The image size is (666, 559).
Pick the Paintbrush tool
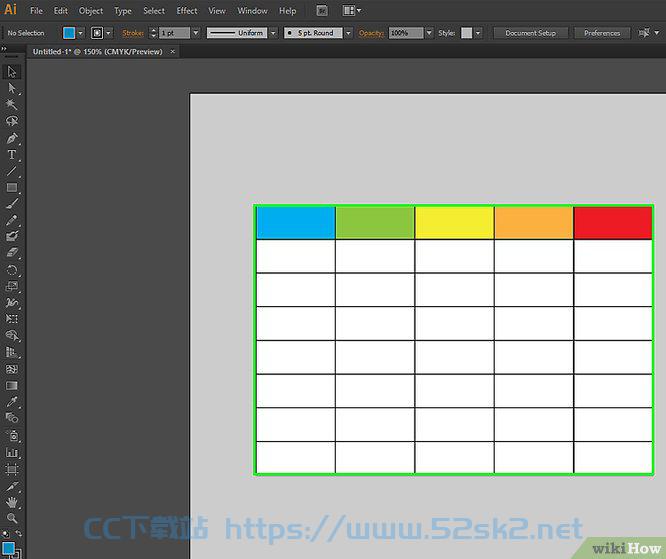pos(11,204)
